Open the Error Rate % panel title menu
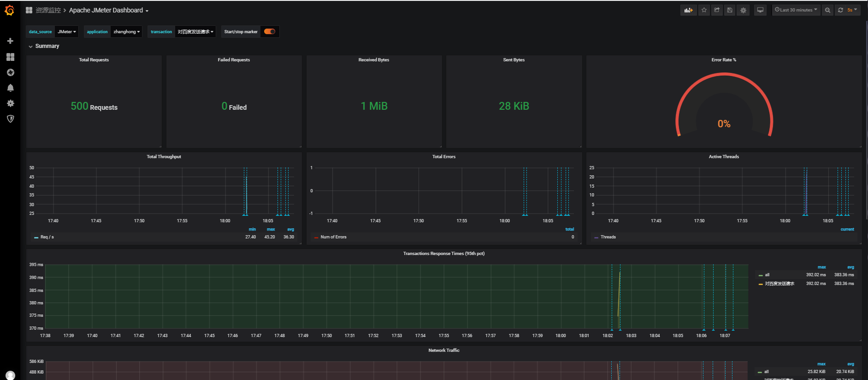Viewport: 868px width, 380px height. [x=724, y=60]
